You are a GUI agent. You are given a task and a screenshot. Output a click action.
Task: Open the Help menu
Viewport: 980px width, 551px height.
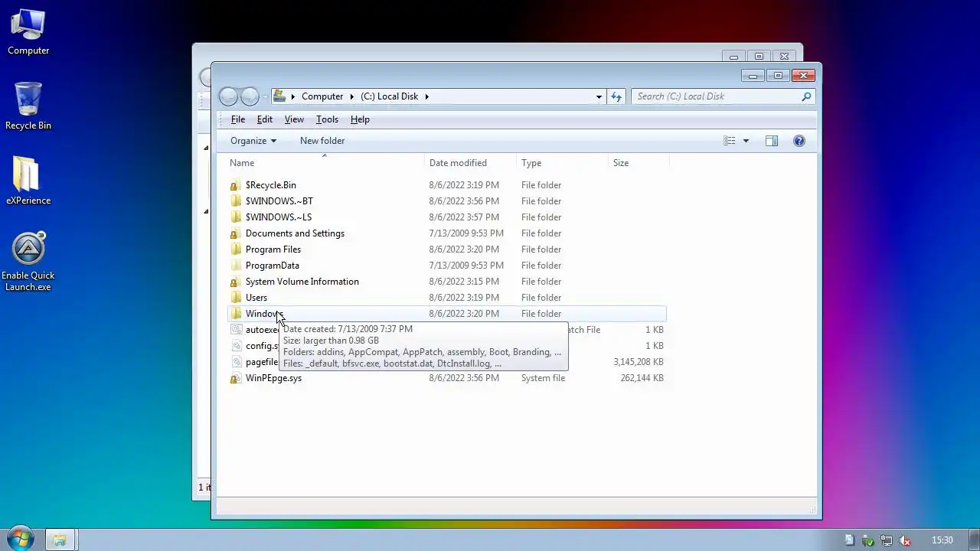360,119
